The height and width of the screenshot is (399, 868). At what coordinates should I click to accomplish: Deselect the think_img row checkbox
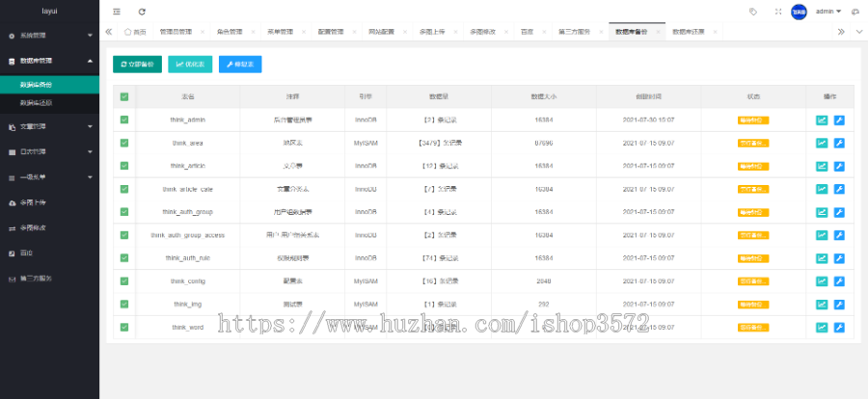[124, 304]
